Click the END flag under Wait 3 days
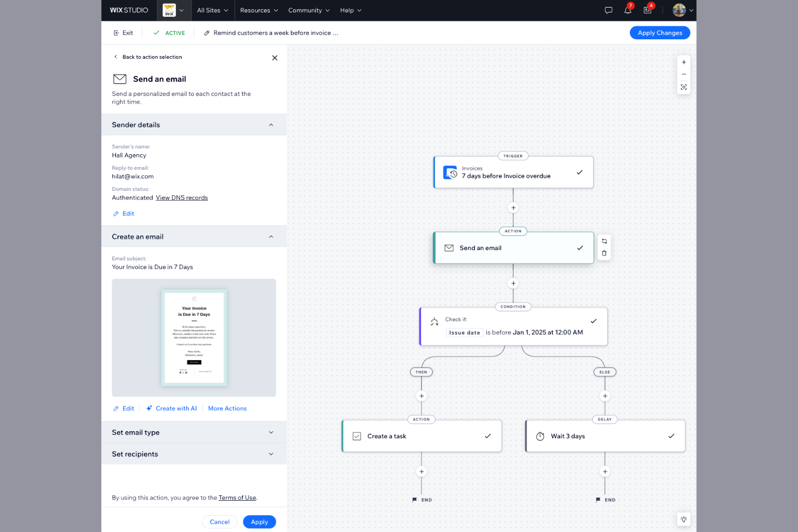The width and height of the screenshot is (798, 532). pos(606,500)
